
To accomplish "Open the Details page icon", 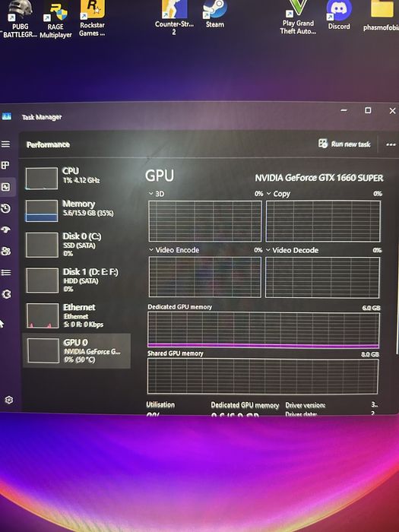I will tap(6, 272).
